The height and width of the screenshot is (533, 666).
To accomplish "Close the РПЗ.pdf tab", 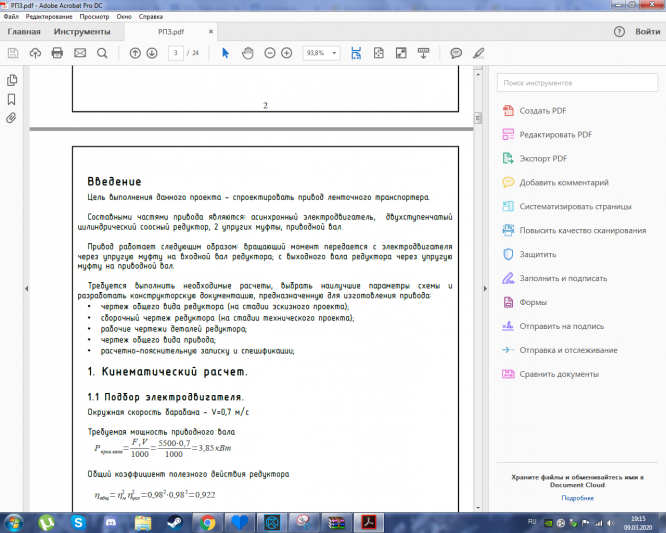I will [x=211, y=31].
